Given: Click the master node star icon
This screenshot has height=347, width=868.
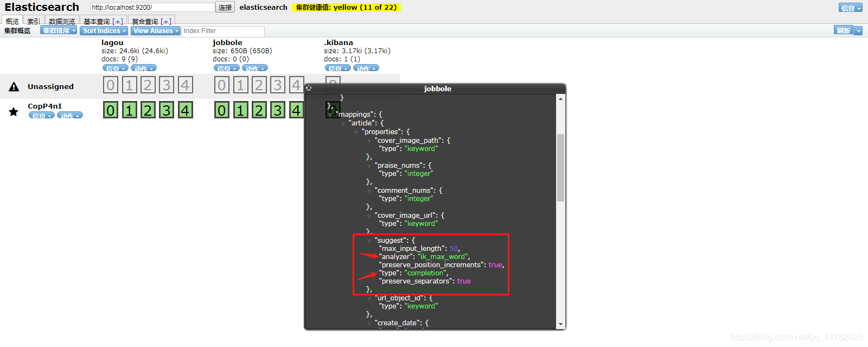Looking at the screenshot, I should pos(14,112).
